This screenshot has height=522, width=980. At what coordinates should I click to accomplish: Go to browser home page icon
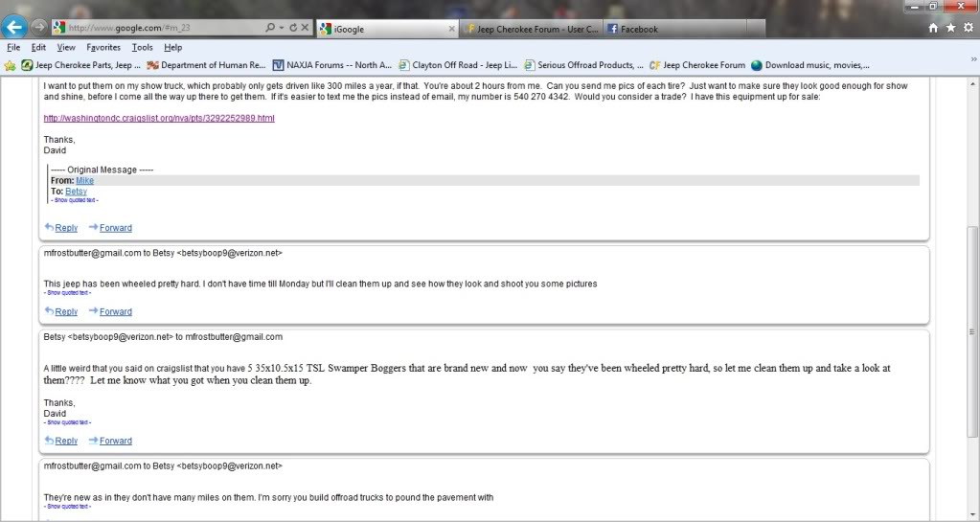click(933, 28)
